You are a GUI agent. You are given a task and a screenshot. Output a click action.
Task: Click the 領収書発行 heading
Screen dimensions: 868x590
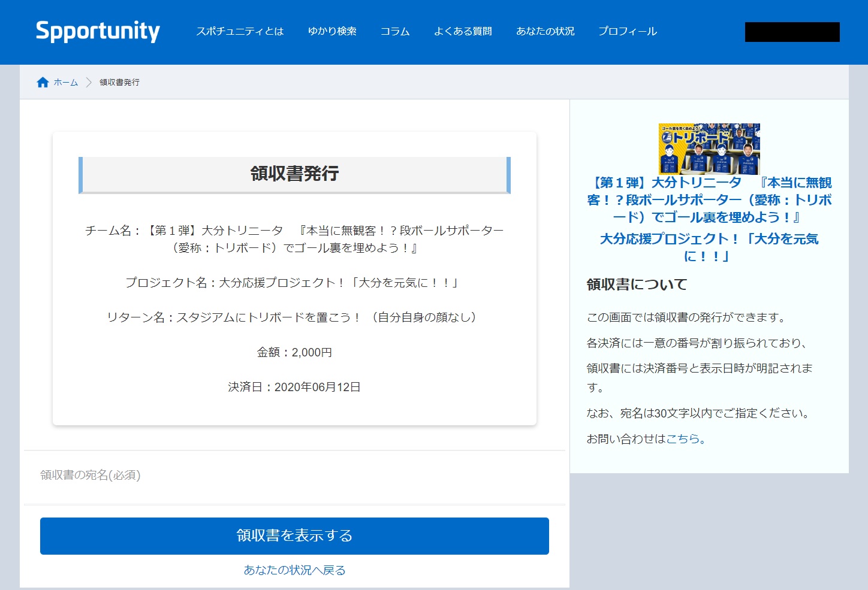click(x=294, y=174)
